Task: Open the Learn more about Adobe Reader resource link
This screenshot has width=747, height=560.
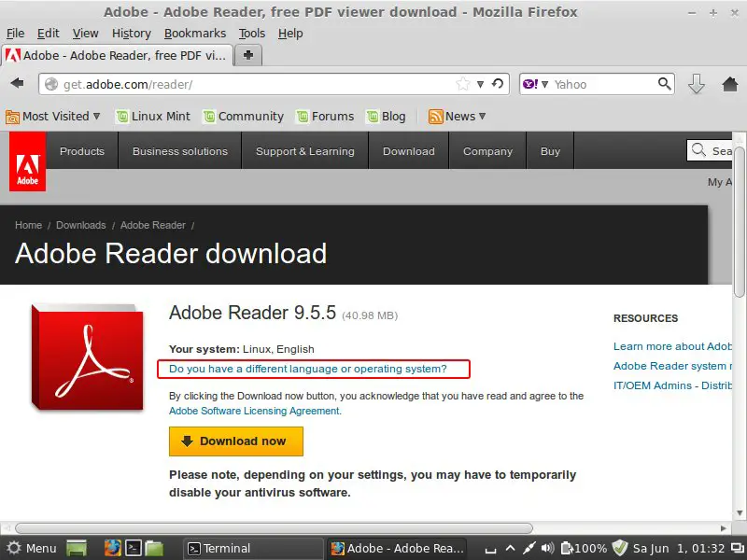Action: tap(672, 346)
